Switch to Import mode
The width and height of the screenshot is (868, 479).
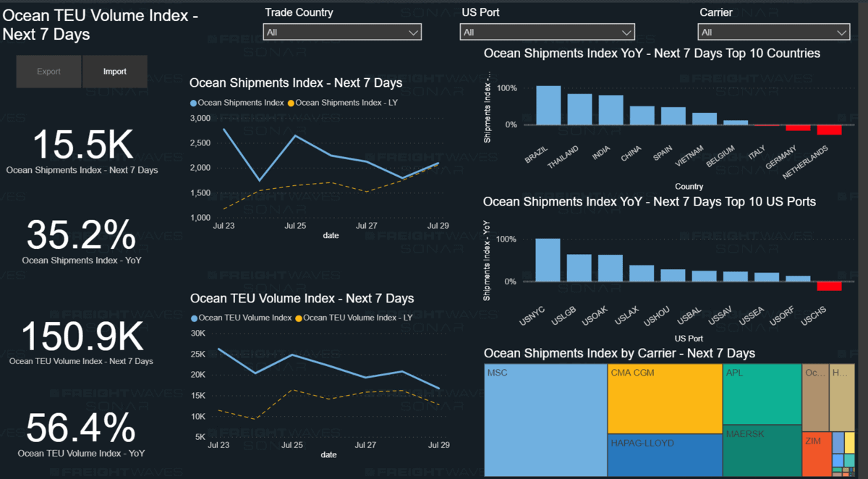coord(115,72)
